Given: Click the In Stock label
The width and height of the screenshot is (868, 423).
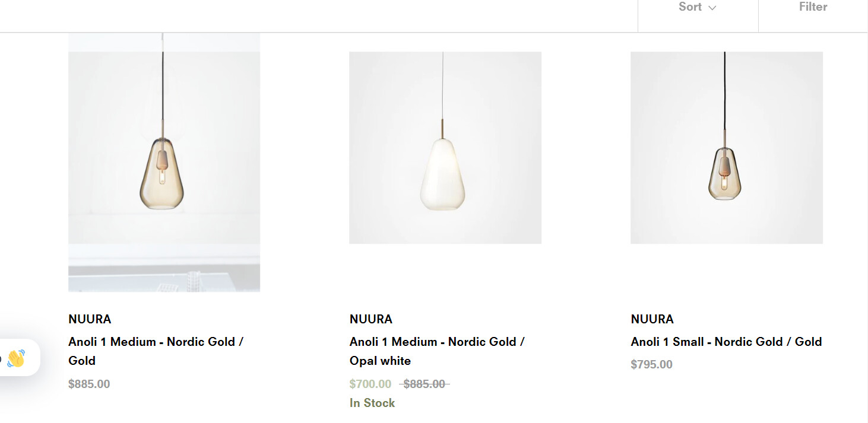Looking at the screenshot, I should point(372,403).
